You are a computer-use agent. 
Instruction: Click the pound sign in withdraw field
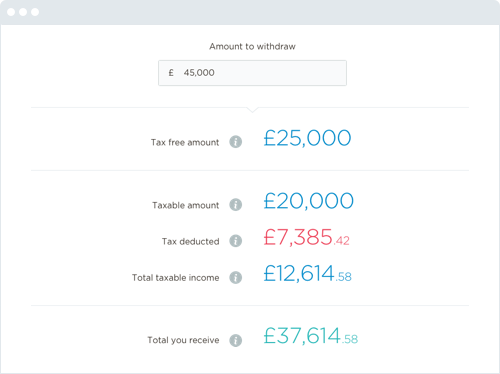(171, 73)
